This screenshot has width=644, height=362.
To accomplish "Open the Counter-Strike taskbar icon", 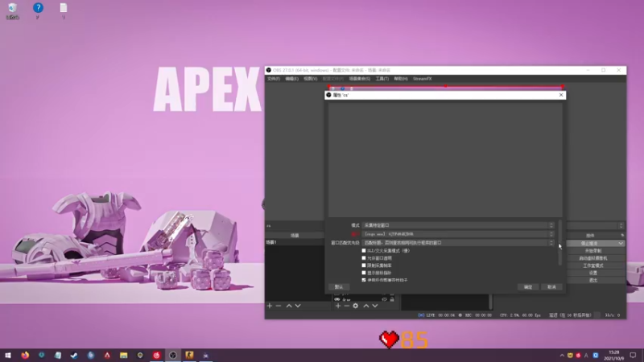I will pyautogui.click(x=189, y=356).
